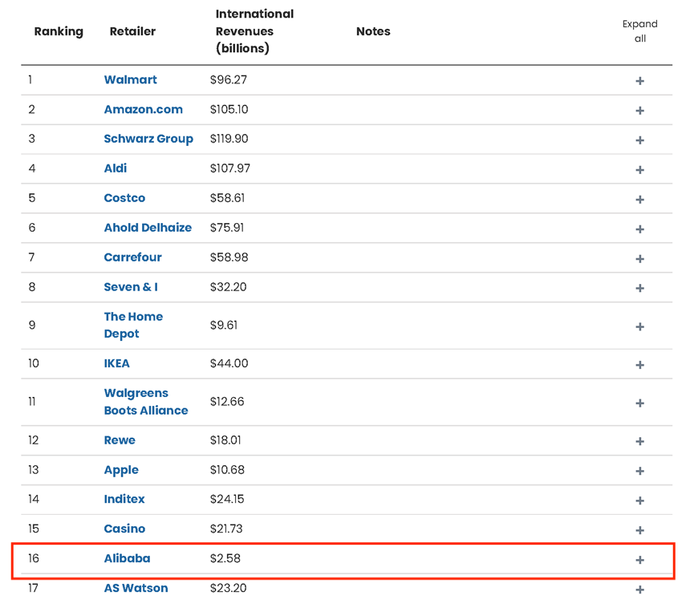Select Rewe revenue value $18.01
This screenshot has height=616, width=694.
225,440
